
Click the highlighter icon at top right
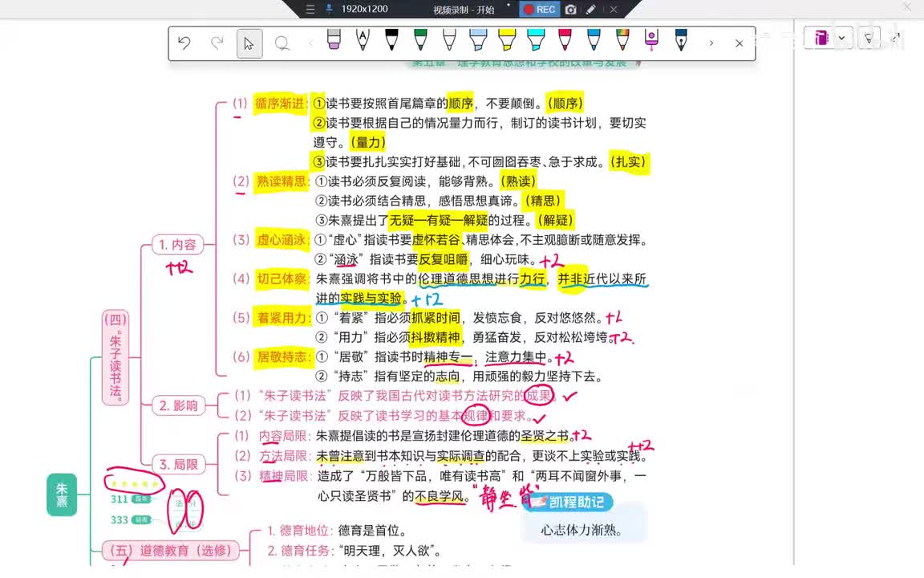[869, 38]
